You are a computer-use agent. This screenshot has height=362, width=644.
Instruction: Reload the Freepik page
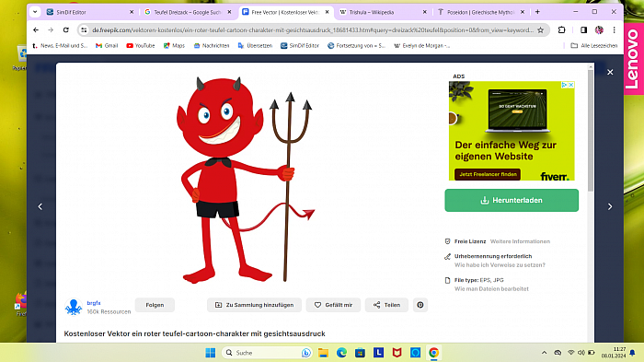point(65,29)
